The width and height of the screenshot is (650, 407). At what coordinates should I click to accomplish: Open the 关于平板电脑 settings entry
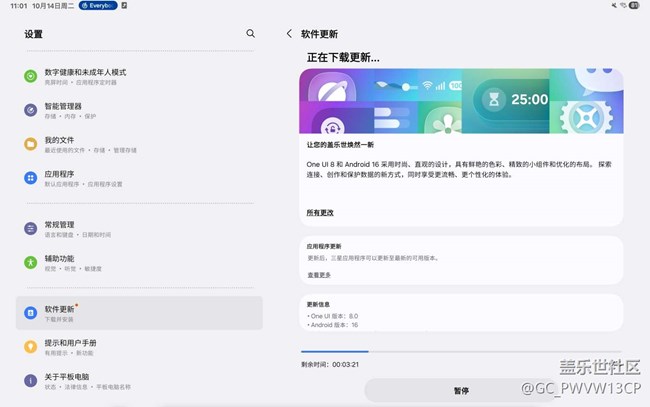tap(139, 380)
